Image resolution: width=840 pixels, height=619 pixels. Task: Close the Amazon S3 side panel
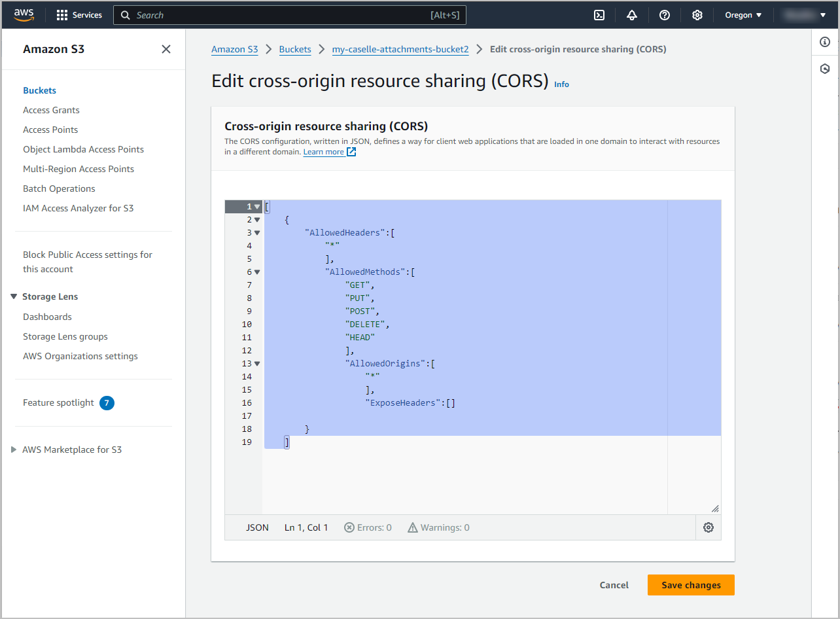166,49
